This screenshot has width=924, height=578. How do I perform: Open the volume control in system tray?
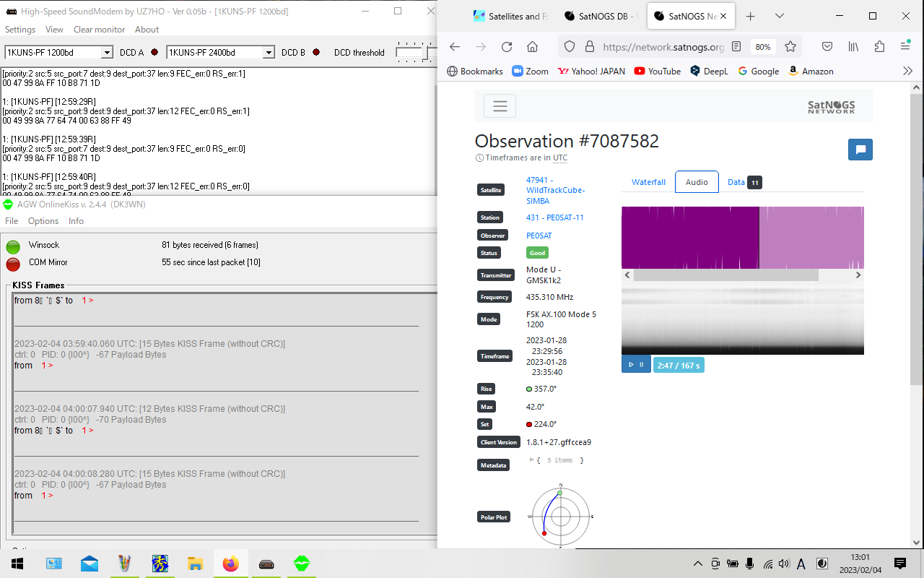click(784, 564)
